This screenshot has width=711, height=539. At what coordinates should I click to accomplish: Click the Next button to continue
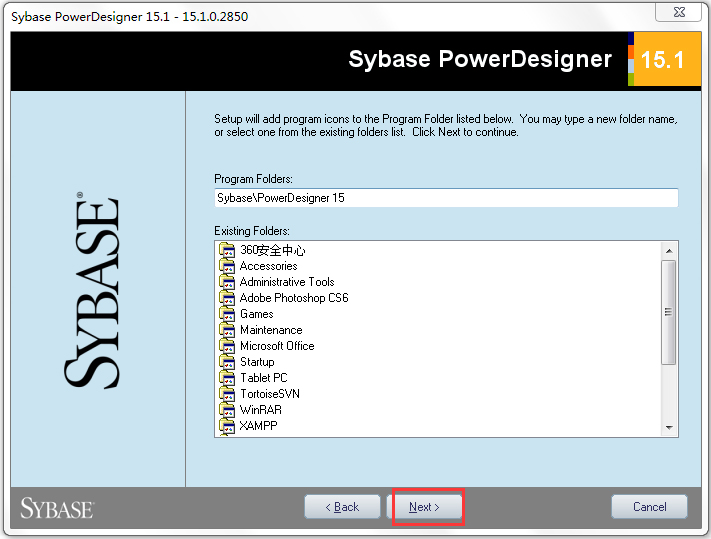pos(425,507)
